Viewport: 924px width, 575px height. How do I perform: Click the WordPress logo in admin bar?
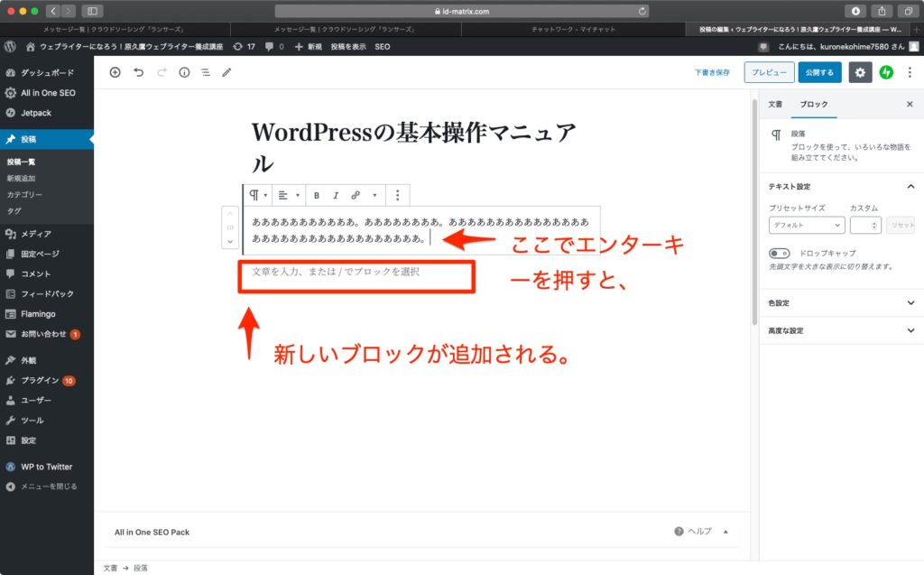click(x=10, y=47)
